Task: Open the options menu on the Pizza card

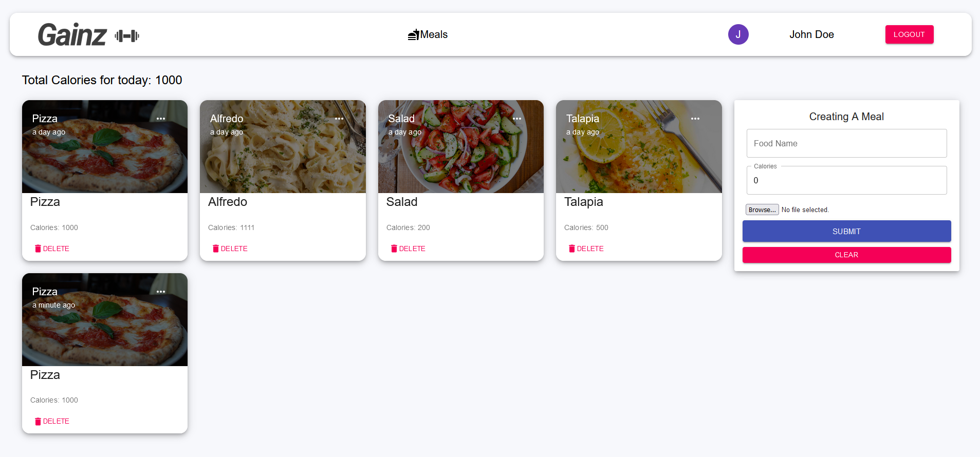Action: point(161,119)
